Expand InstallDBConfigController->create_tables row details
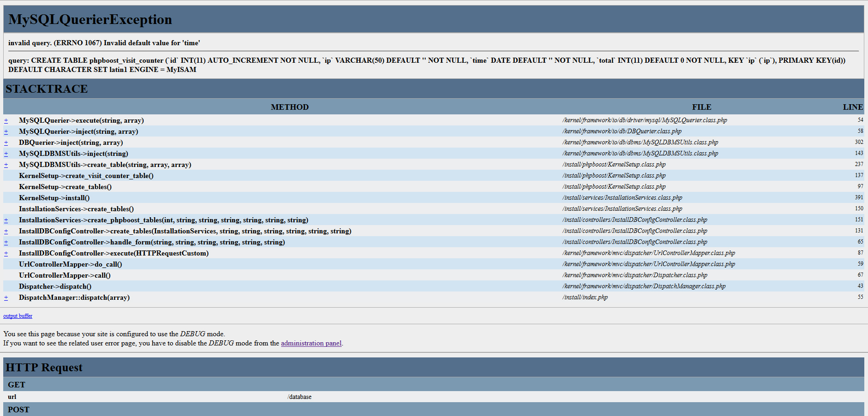 tap(6, 231)
